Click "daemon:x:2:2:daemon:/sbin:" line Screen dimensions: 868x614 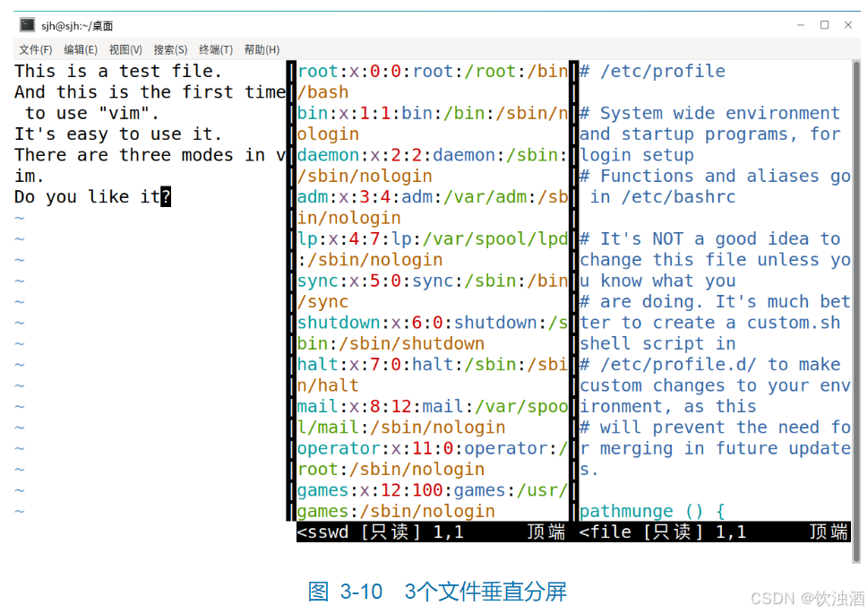[x=433, y=155]
